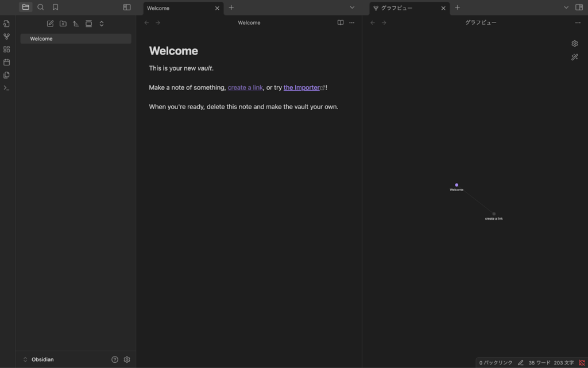Change sort order icon

point(76,24)
